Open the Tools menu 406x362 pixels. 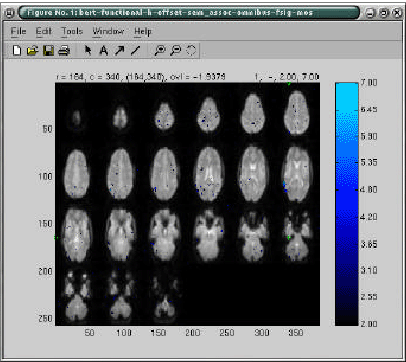[72, 31]
